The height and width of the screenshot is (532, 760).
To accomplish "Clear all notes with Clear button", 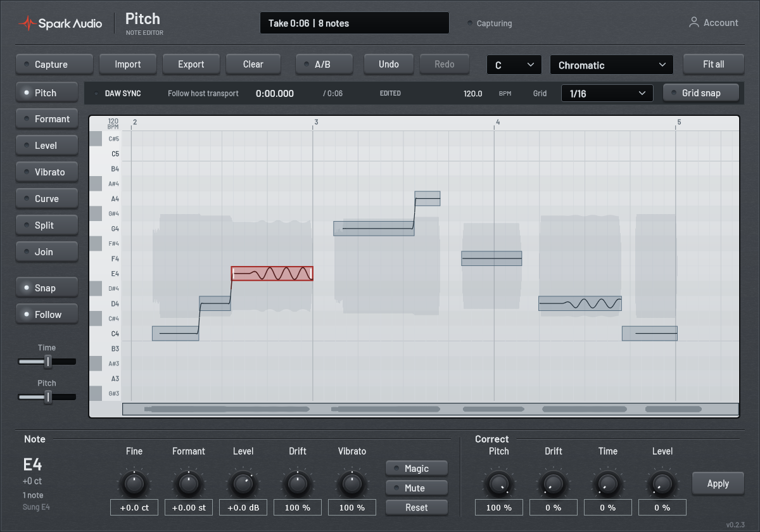I will click(x=253, y=64).
